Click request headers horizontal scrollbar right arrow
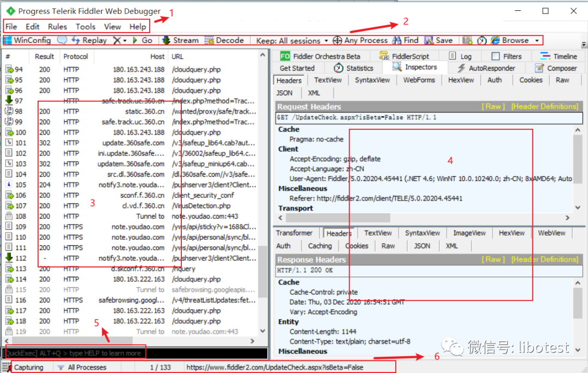This screenshot has height=373, width=588. [567, 217]
